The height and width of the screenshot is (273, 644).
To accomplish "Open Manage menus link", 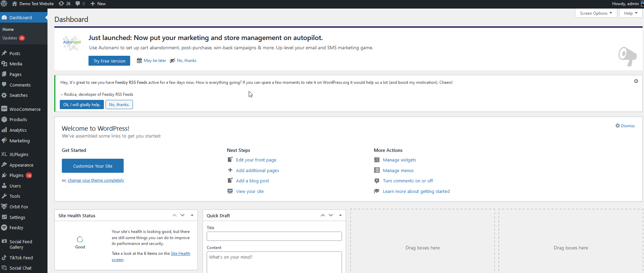I will click(x=398, y=170).
